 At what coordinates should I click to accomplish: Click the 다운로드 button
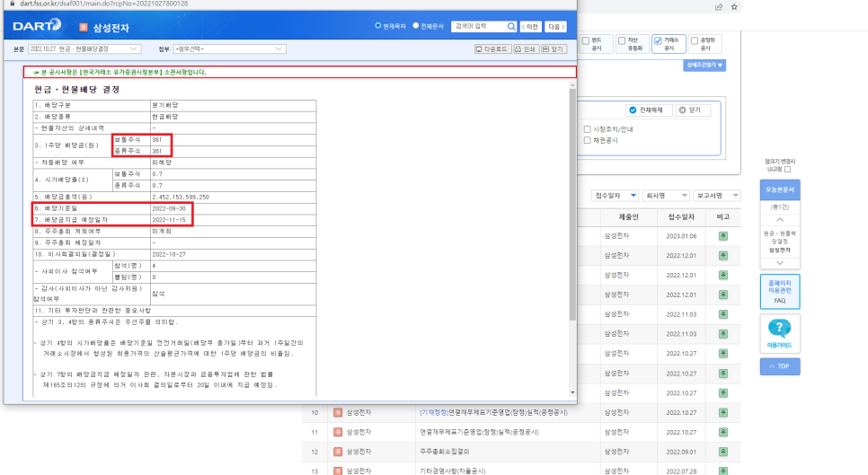click(x=492, y=49)
